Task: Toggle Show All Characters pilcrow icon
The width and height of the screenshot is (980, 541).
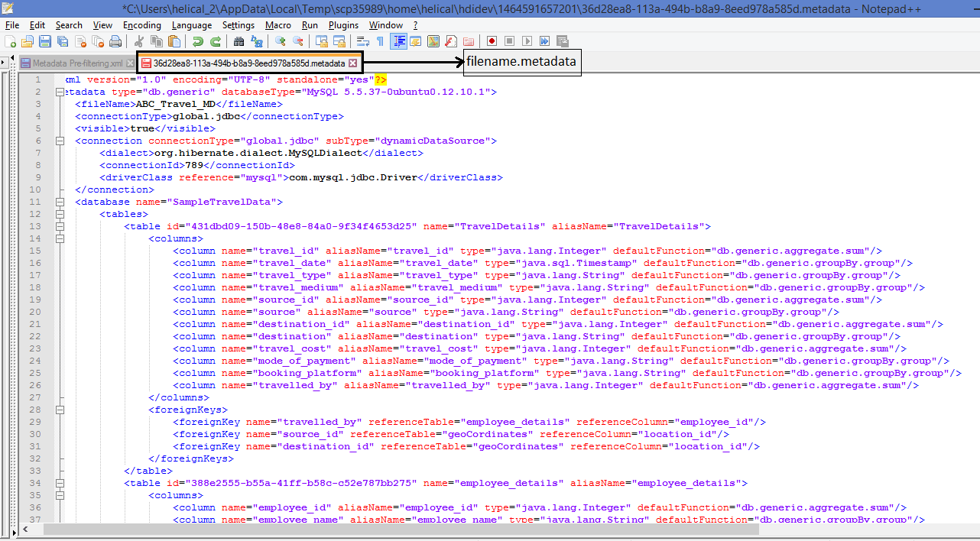Action: tap(380, 40)
